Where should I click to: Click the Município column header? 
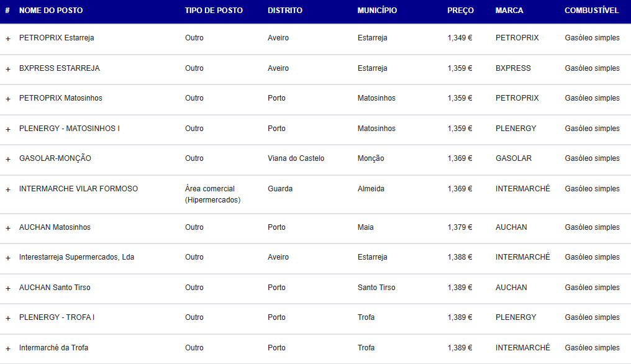tap(377, 11)
